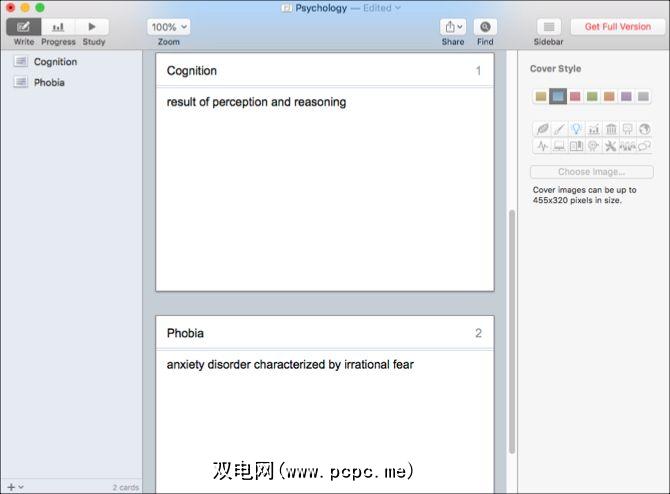The height and width of the screenshot is (494, 670).
Task: Click the cards area vertical scrollbar
Action: (x=512, y=331)
